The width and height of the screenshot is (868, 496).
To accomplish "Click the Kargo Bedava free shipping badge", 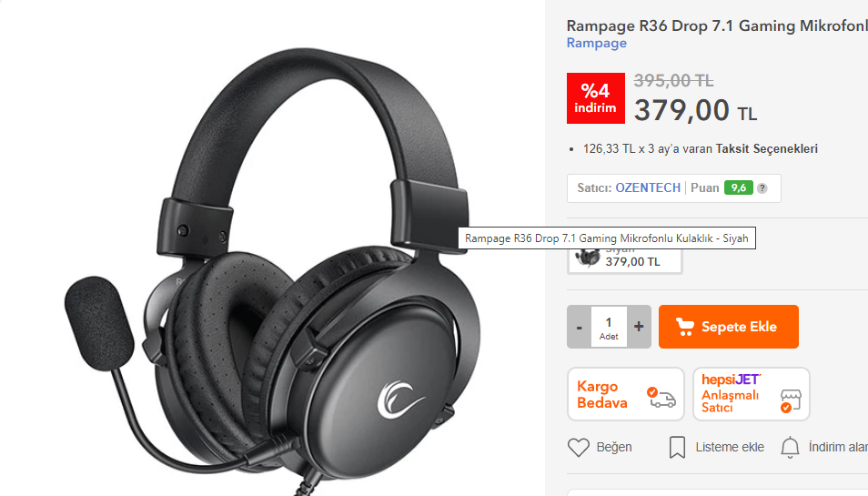I will click(x=626, y=394).
